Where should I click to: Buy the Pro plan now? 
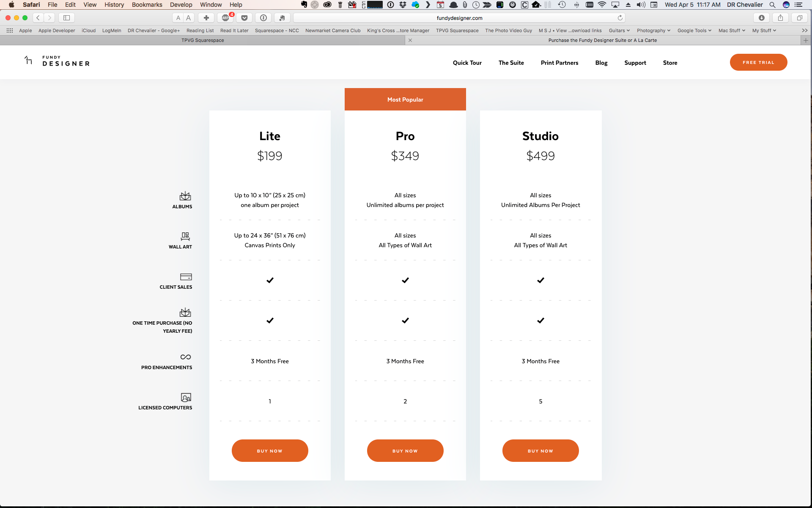click(405, 450)
